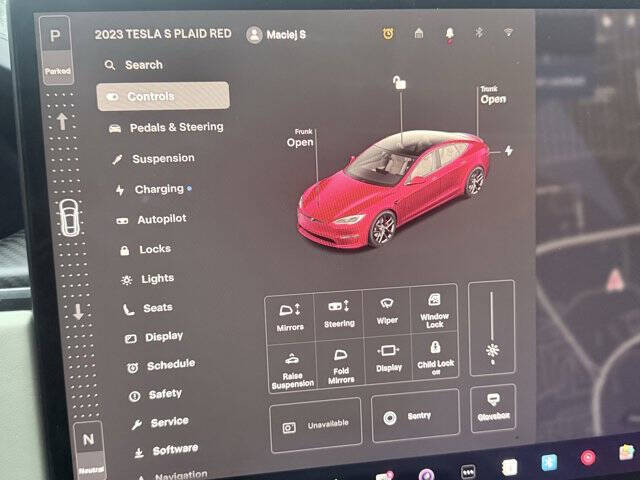Toggle Fold Mirrors
This screenshot has height=480, width=640.
tap(341, 366)
